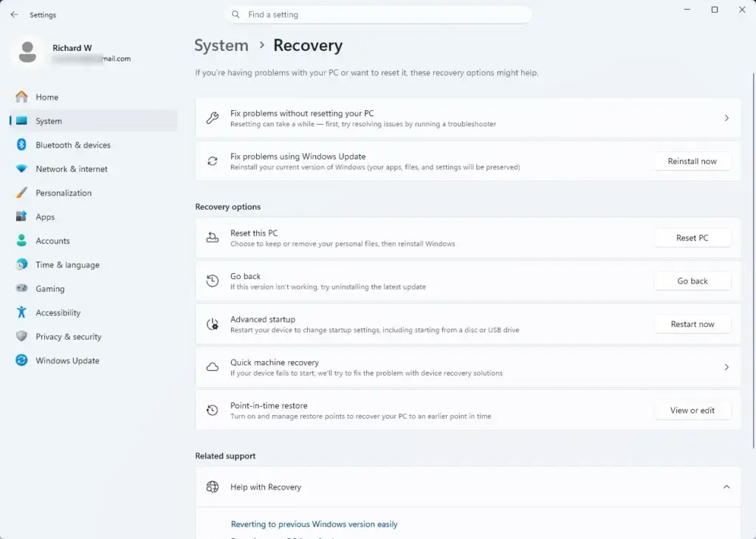Click the Time & language globe-clock icon

(21, 264)
